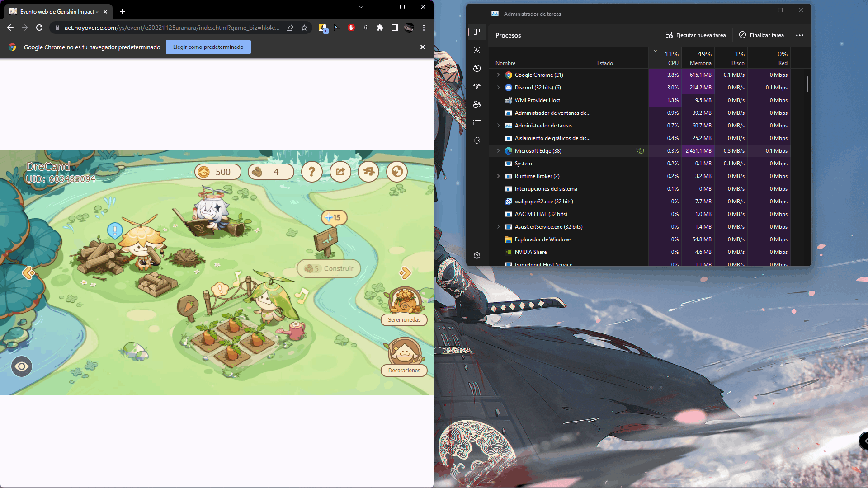Click the help question mark icon in game
This screenshot has width=868, height=488.
pos(311,172)
